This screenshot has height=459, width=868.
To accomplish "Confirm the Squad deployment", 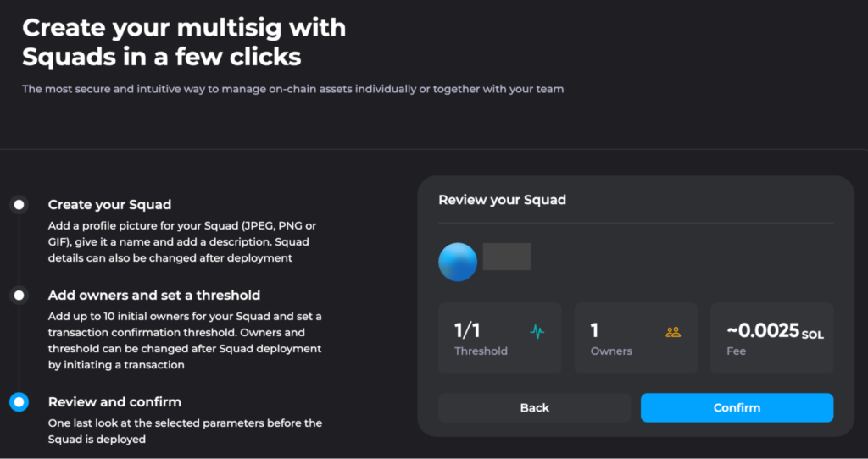I will (x=737, y=407).
